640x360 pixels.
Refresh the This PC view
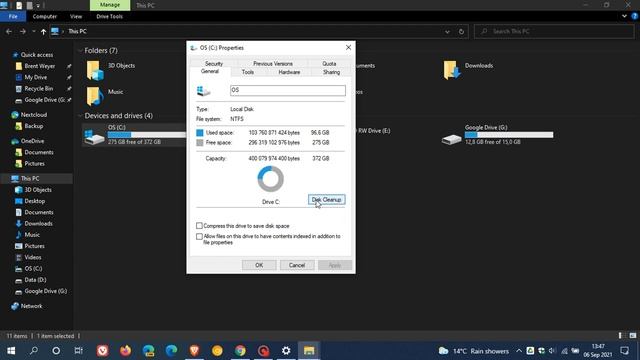[461, 31]
